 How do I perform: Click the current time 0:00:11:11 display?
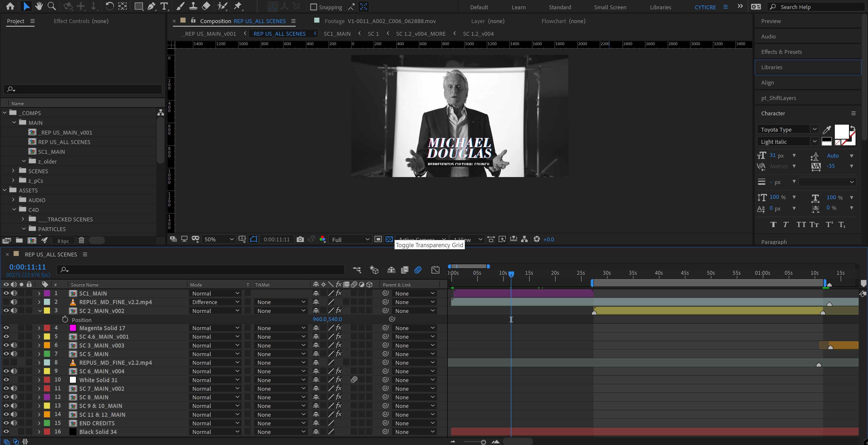[x=27, y=267]
